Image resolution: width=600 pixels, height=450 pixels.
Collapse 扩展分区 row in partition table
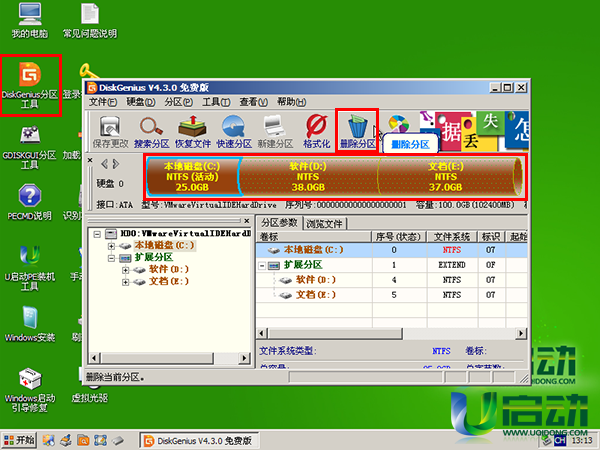pyautogui.click(x=262, y=265)
